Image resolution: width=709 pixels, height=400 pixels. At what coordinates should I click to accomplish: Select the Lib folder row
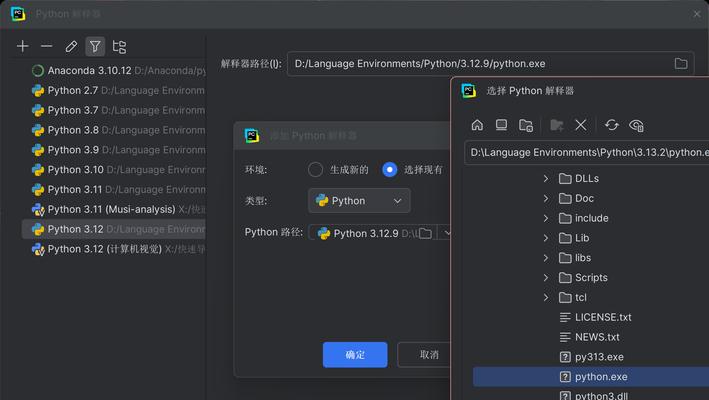pyautogui.click(x=591, y=238)
